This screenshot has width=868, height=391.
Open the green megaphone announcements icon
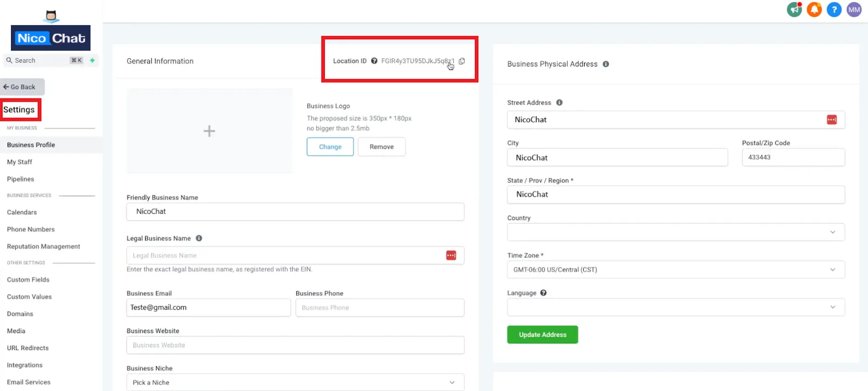(794, 9)
